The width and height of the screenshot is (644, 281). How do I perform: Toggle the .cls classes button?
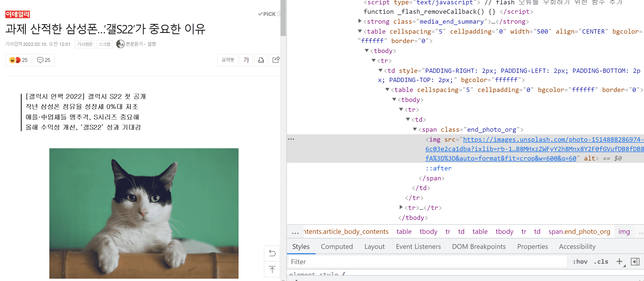click(x=601, y=261)
